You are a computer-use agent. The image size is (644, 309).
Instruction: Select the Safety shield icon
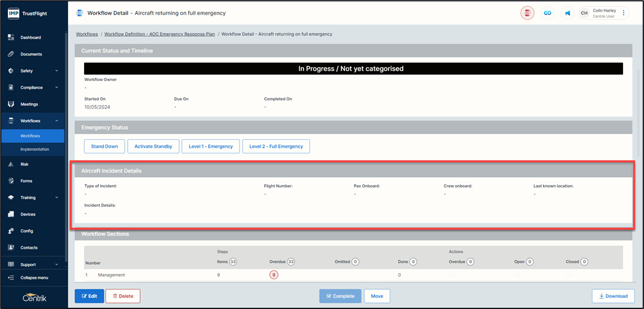(x=12, y=71)
